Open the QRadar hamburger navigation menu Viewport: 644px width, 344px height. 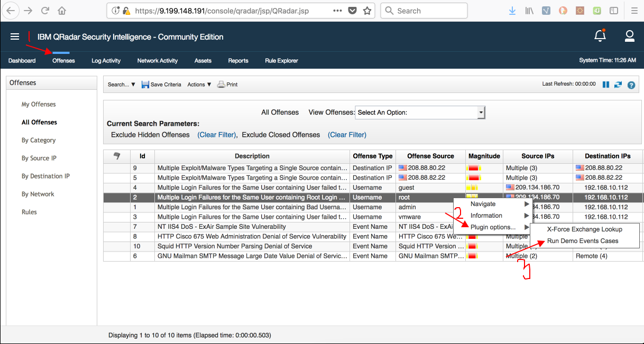pyautogui.click(x=15, y=36)
